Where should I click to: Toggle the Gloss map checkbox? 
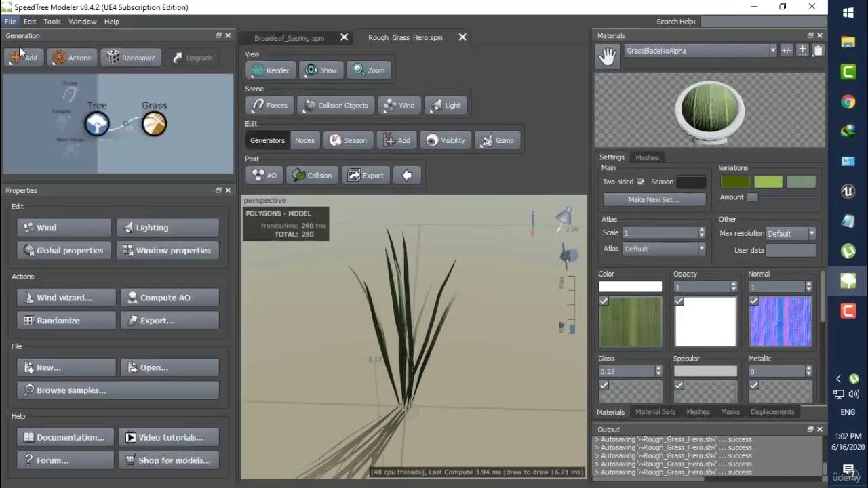604,385
